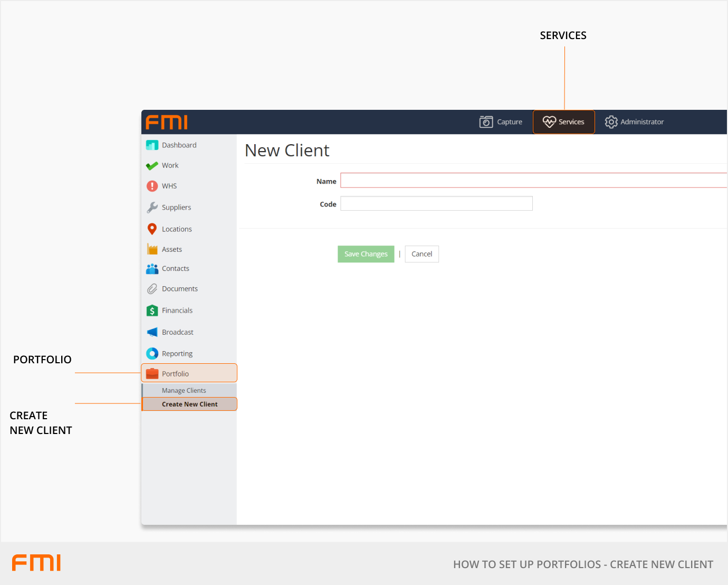Viewport: 728px width, 585px height.
Task: Click into the Code text field
Action: pyautogui.click(x=436, y=204)
